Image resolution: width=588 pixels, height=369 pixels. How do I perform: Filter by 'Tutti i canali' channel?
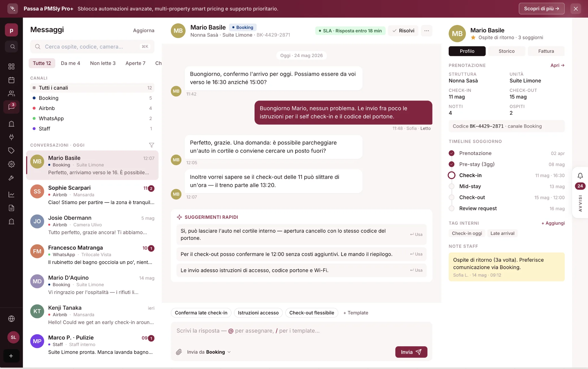92,88
